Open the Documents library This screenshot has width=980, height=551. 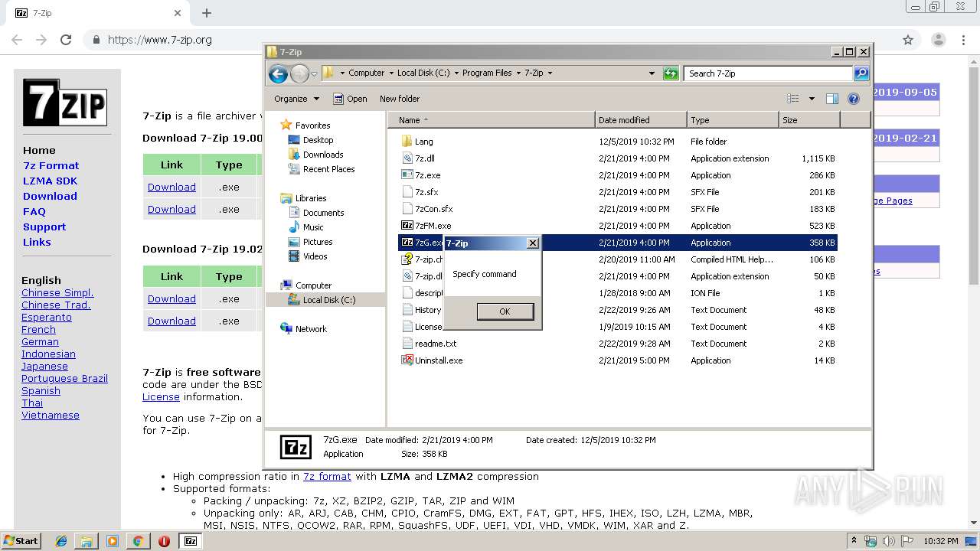click(x=323, y=213)
